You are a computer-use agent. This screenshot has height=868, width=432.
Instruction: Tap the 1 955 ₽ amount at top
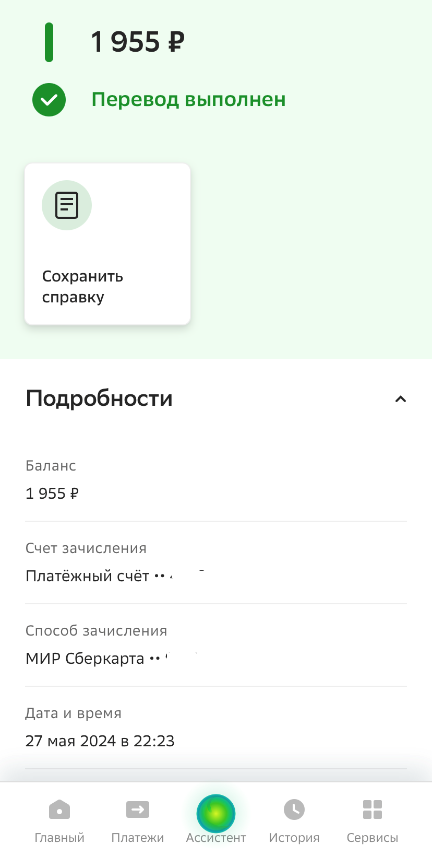click(x=138, y=42)
